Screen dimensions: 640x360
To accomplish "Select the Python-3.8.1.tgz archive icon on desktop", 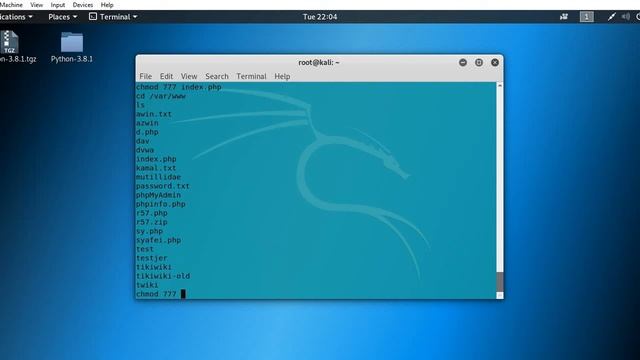I will coord(9,42).
